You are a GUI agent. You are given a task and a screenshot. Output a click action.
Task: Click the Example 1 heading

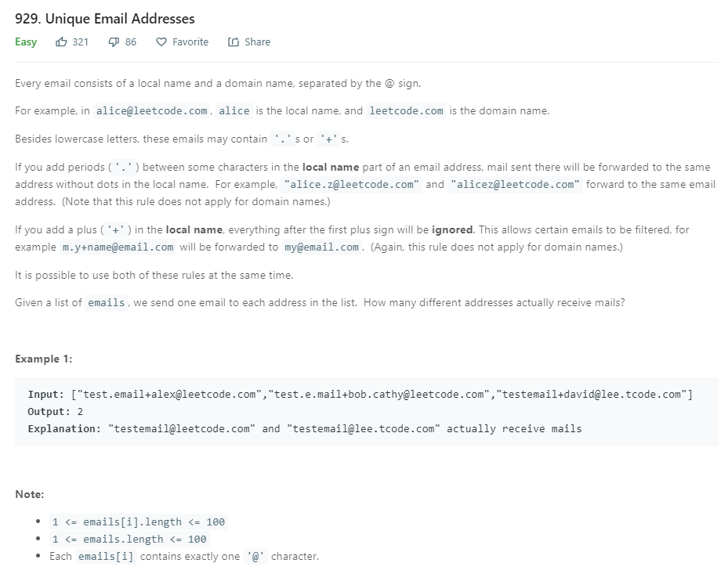[x=44, y=359]
